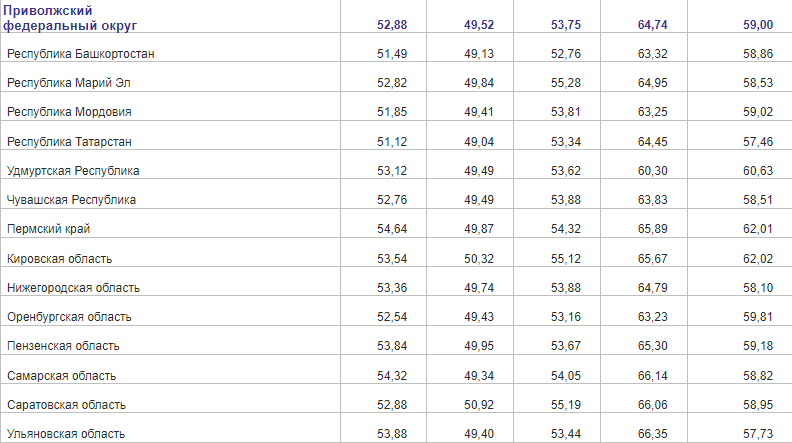Select Пензенская область in the table
The image size is (792, 443).
tap(63, 346)
